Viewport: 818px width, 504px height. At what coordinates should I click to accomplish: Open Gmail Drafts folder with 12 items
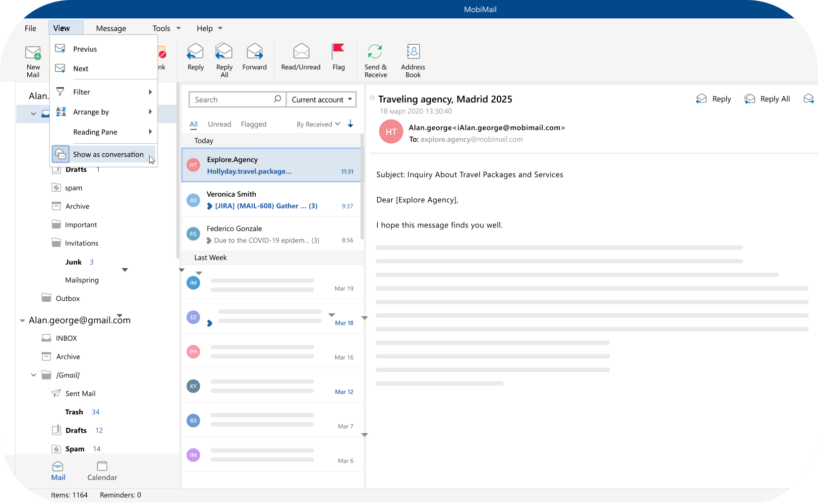[77, 430]
